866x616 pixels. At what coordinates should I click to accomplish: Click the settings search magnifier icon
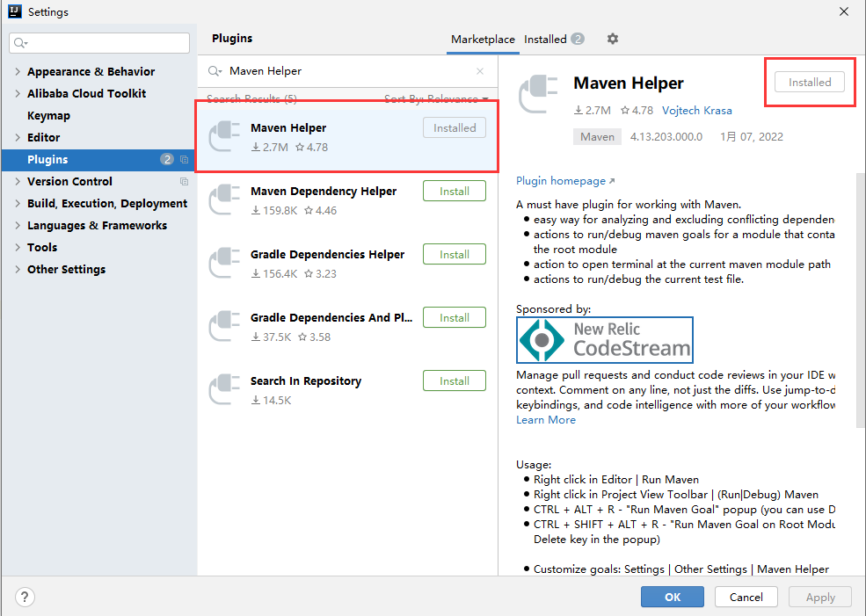point(20,43)
